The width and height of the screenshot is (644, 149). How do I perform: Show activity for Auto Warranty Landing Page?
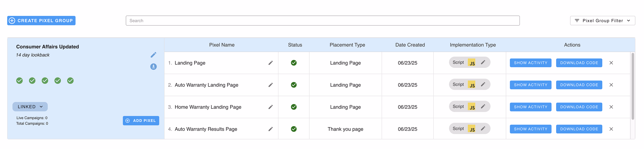pos(531,85)
